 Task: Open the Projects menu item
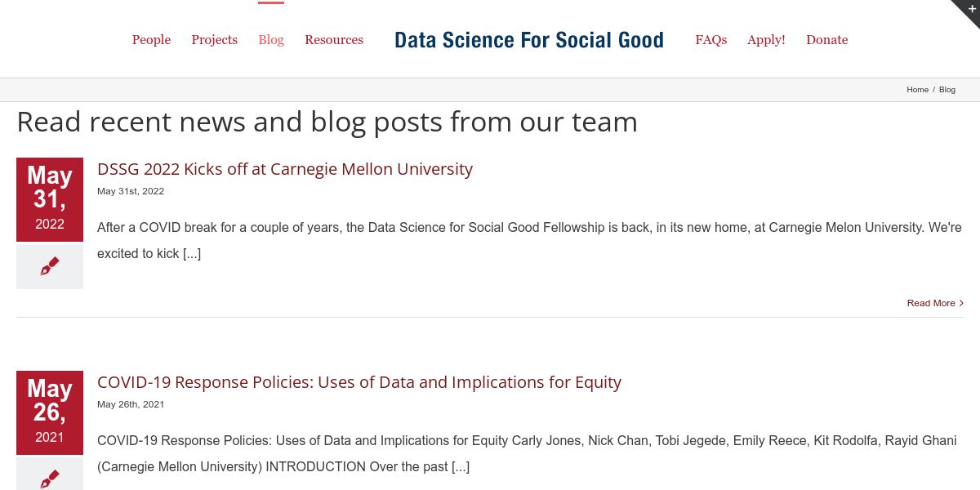coord(214,39)
